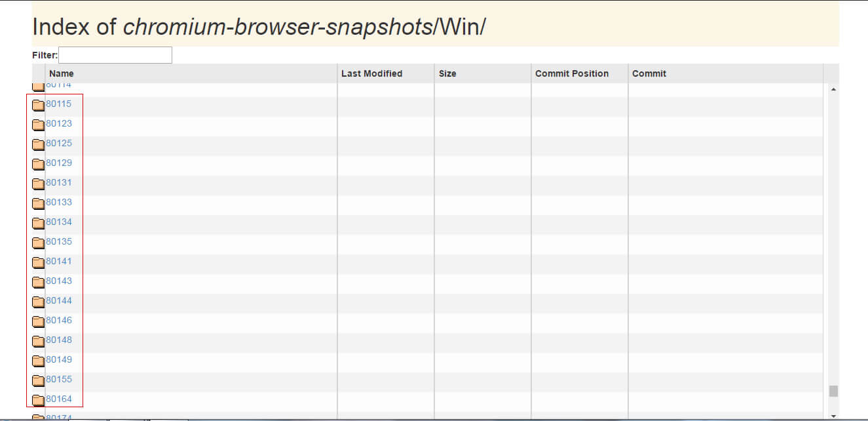Click the Commit column header
This screenshot has height=421, width=868.
(x=726, y=73)
